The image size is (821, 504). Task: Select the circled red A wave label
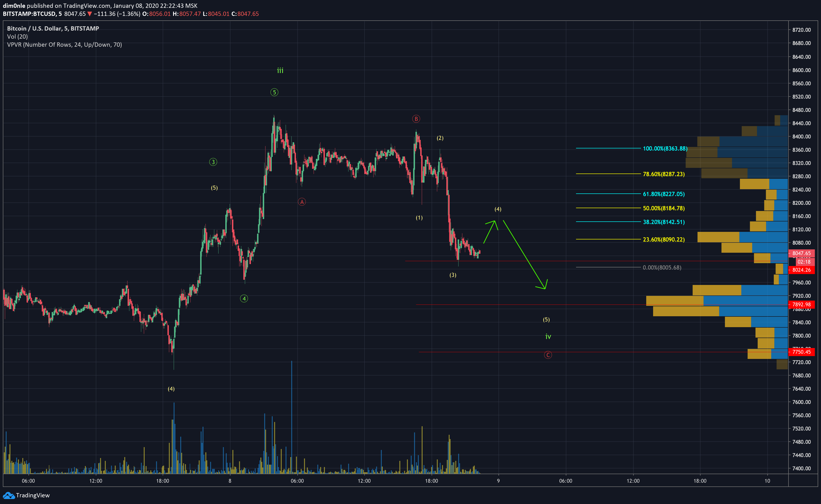point(302,202)
